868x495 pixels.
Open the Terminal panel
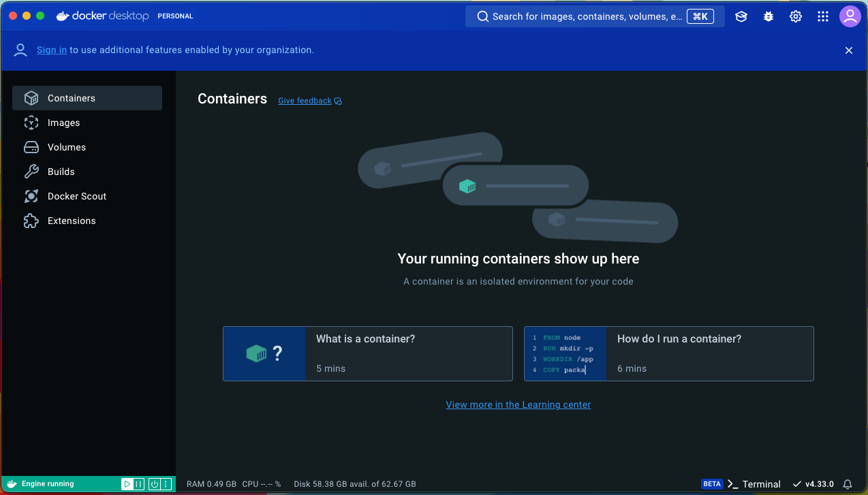tap(754, 484)
